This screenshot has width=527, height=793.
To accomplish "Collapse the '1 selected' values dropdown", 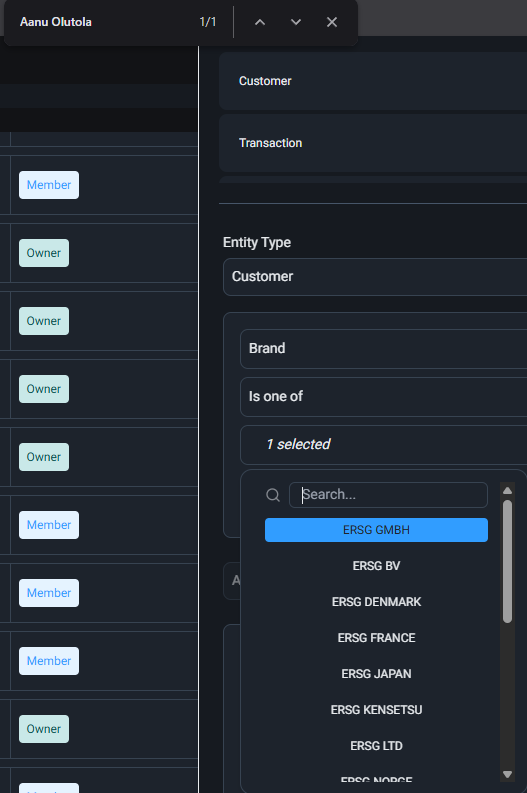I will [383, 445].
